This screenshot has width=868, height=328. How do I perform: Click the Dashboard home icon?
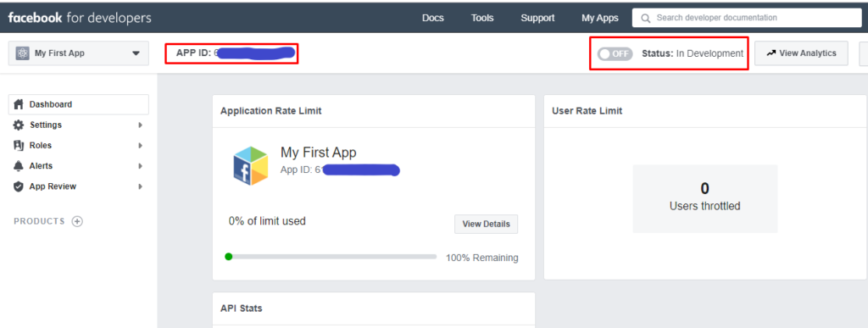tap(19, 104)
